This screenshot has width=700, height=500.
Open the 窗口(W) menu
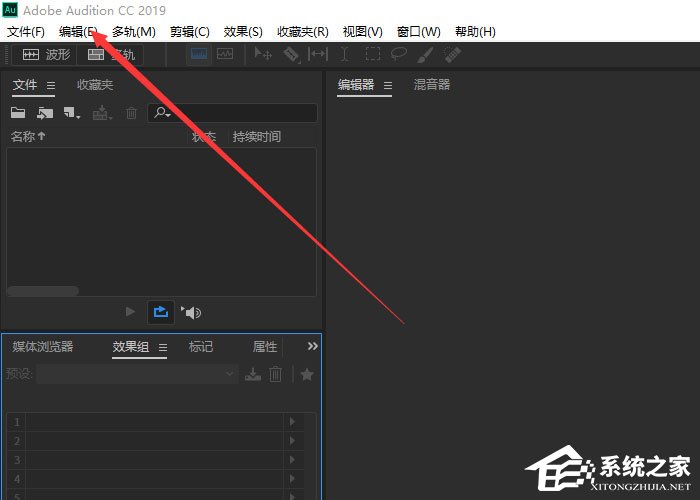418,32
